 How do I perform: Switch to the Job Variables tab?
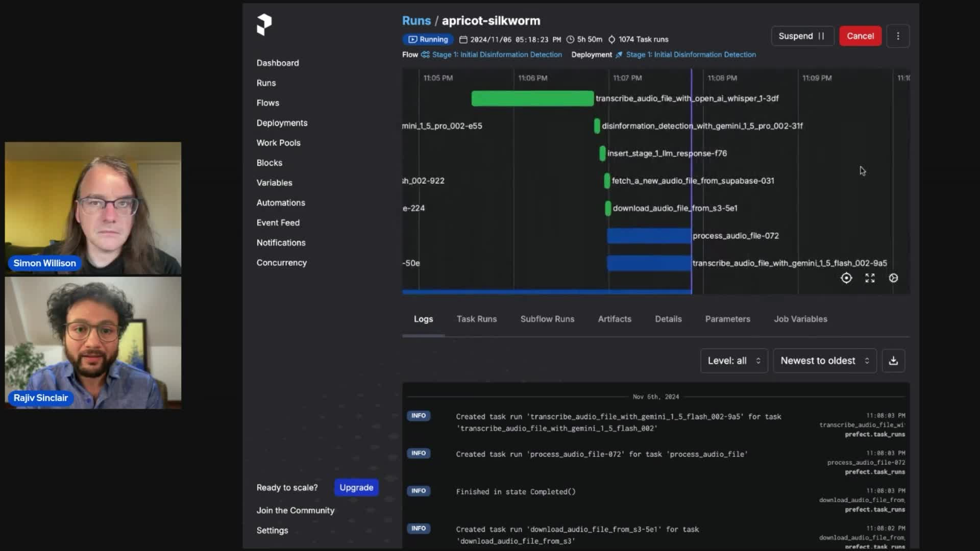click(800, 319)
